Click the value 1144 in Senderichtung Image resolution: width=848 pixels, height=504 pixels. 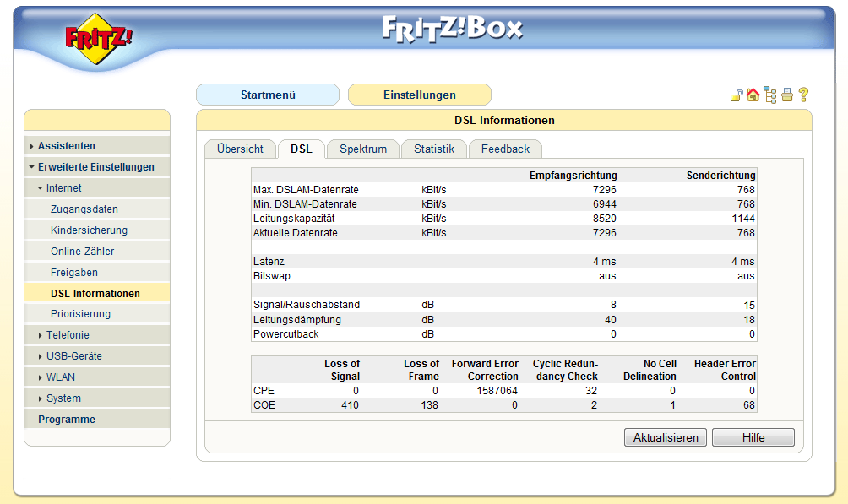click(x=743, y=219)
